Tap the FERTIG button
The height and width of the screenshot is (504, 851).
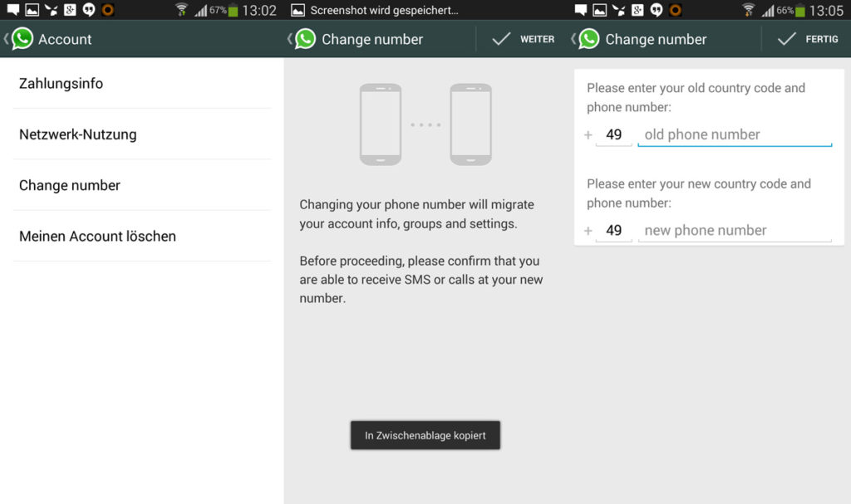point(807,39)
